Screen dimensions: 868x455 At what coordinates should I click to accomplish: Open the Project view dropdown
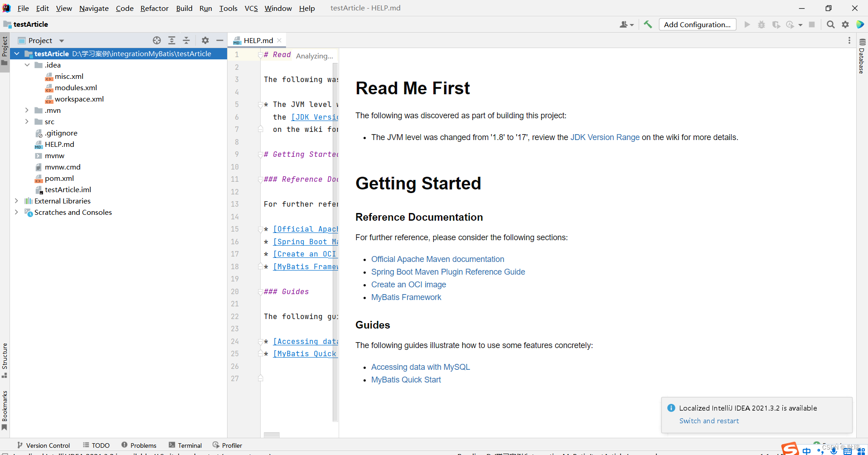[62, 40]
